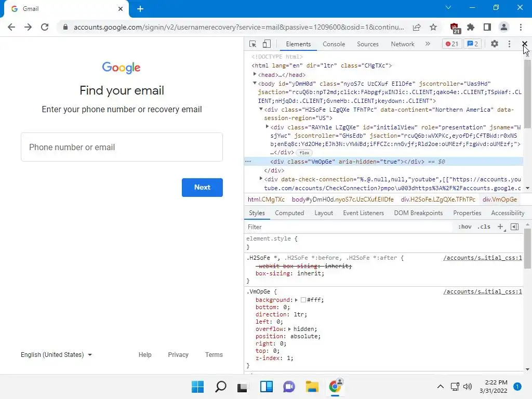Click the blue issues badge showing 2
The image size is (532, 399).
(472, 44)
